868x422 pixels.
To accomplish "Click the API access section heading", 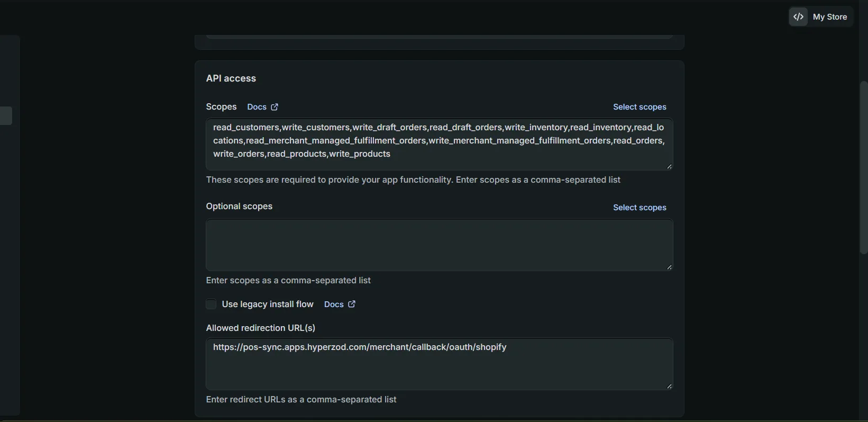I will point(231,78).
